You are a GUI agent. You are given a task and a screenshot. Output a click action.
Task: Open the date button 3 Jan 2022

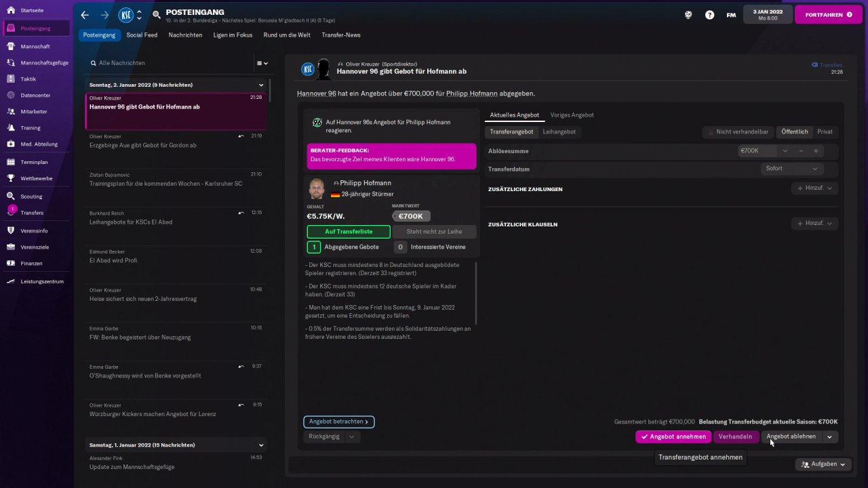pos(768,14)
